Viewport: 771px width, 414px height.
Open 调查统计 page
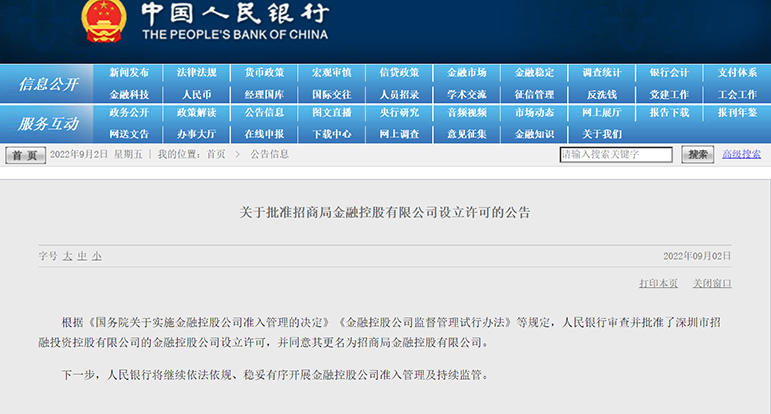pos(602,73)
